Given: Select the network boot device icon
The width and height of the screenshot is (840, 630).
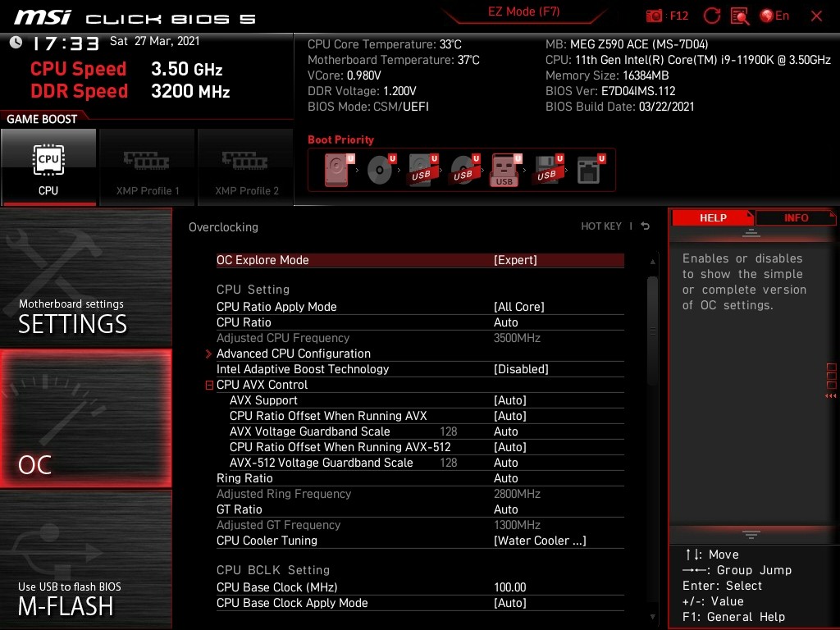Looking at the screenshot, I should tap(588, 170).
